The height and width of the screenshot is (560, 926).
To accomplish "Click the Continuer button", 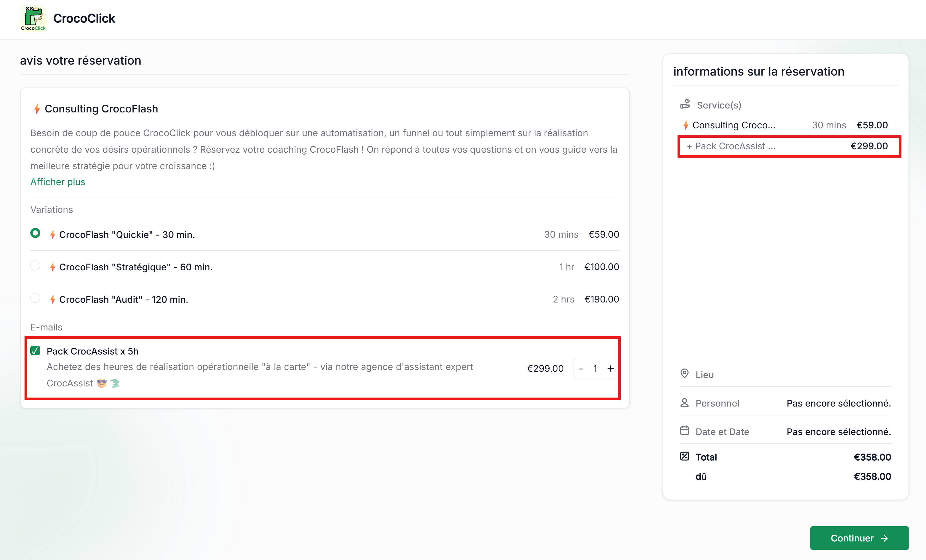I will point(859,538).
